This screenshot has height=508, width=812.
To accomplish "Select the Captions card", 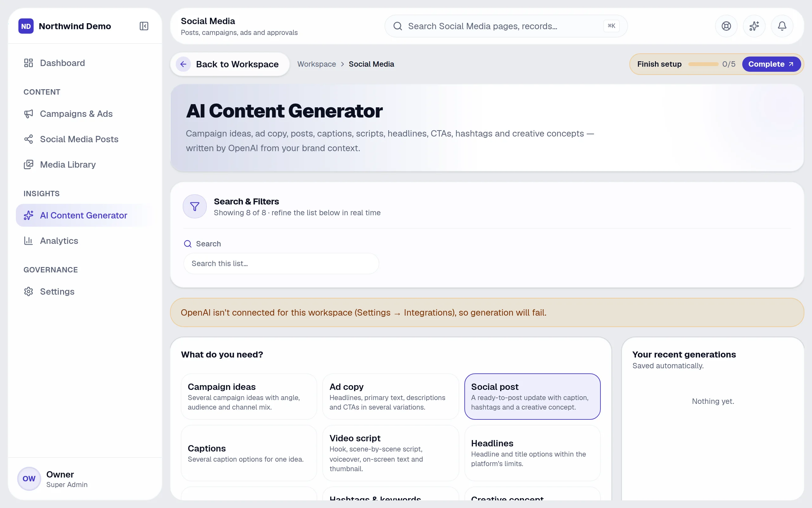I will point(249,453).
